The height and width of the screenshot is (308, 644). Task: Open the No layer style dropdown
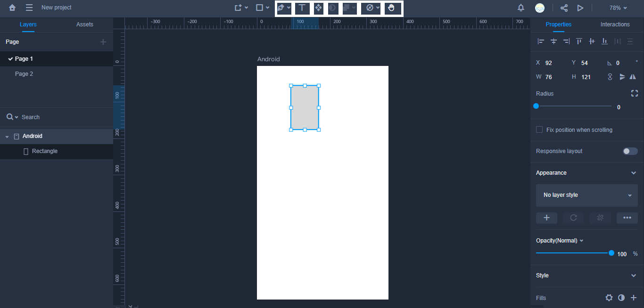[587, 195]
